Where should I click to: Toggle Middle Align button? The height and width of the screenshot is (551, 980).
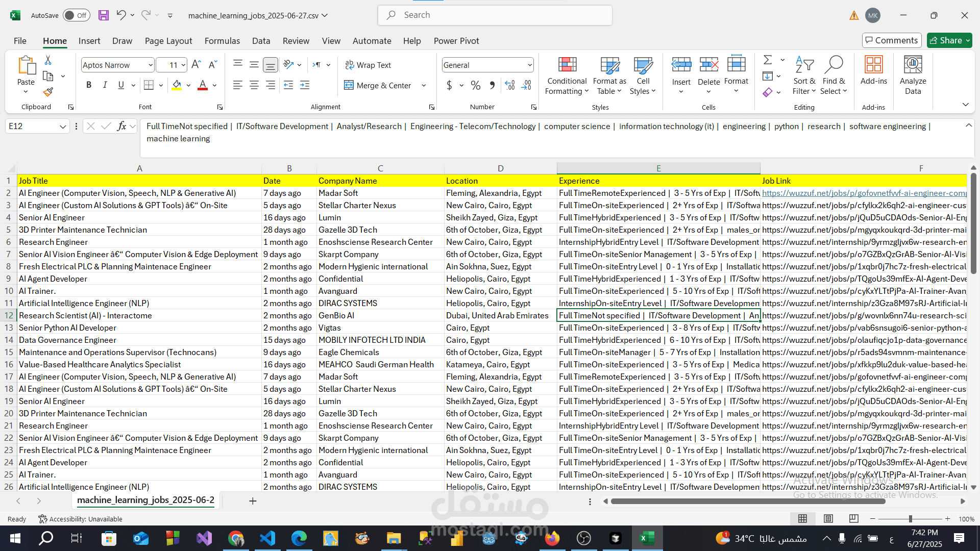254,64
